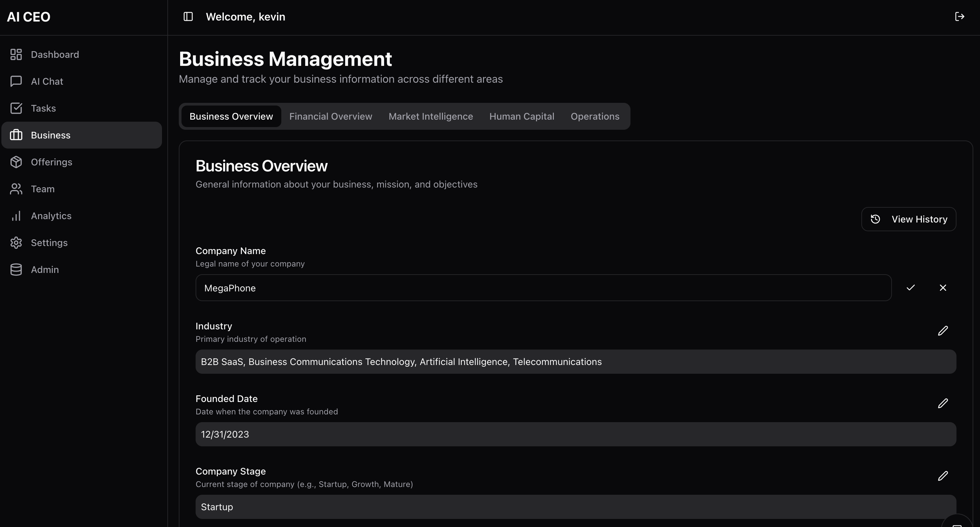Click the logout icon in header
Image resolution: width=980 pixels, height=527 pixels.
pos(959,17)
